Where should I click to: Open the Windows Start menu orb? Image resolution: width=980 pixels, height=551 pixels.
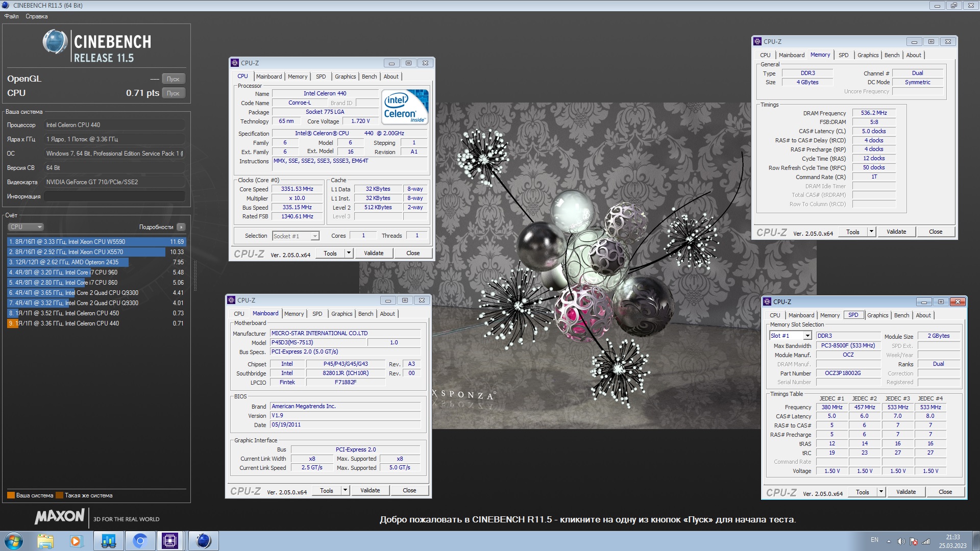(14, 541)
